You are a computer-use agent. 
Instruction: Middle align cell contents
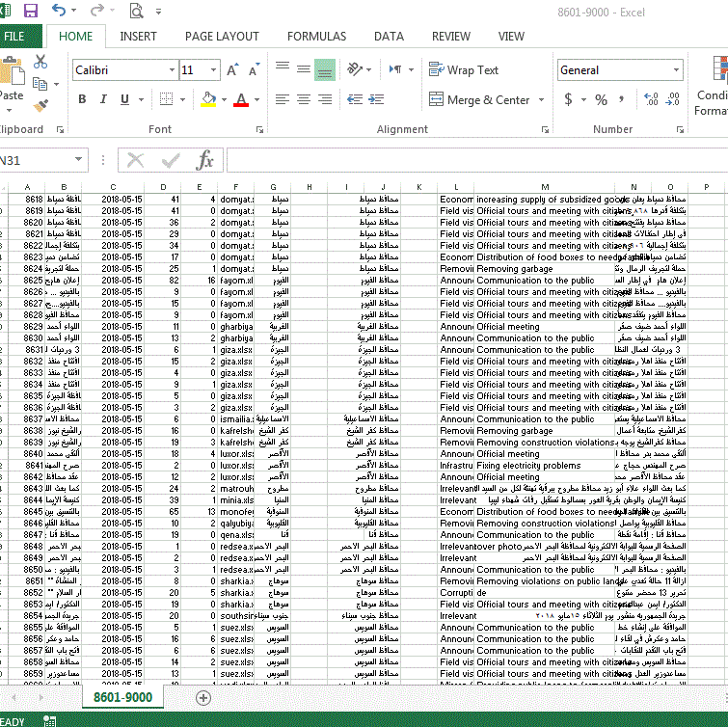(x=304, y=68)
